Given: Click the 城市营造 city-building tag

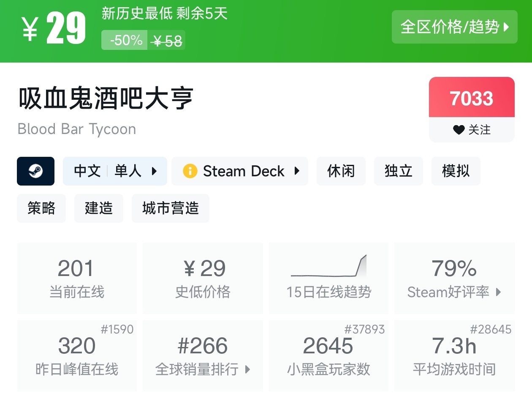Looking at the screenshot, I should (170, 208).
